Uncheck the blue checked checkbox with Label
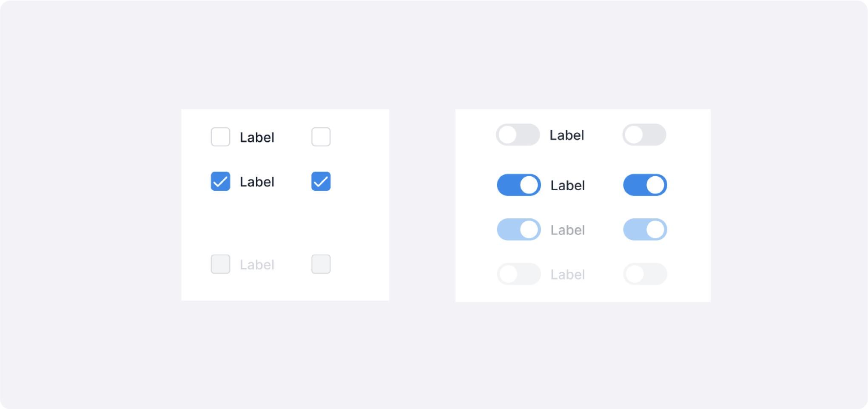 tap(220, 181)
